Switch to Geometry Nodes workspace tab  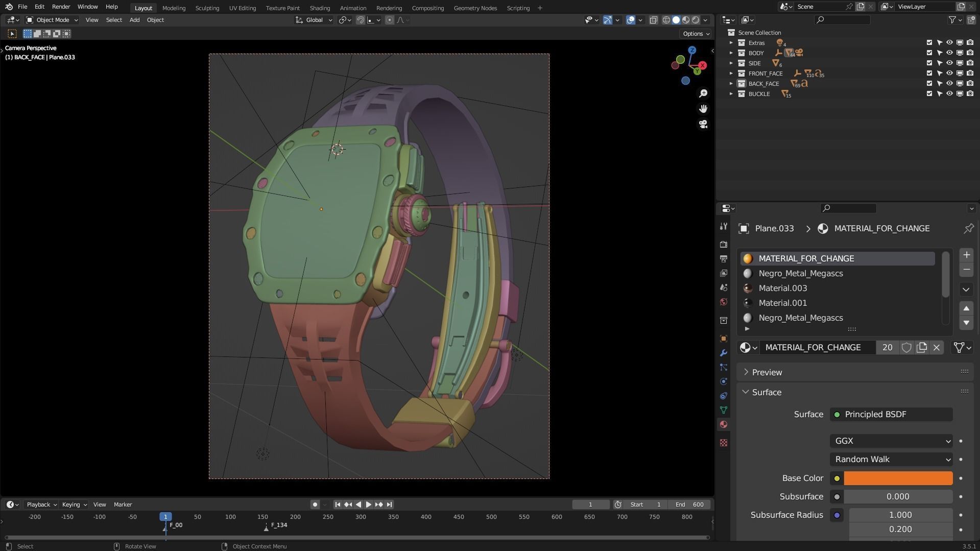coord(475,8)
